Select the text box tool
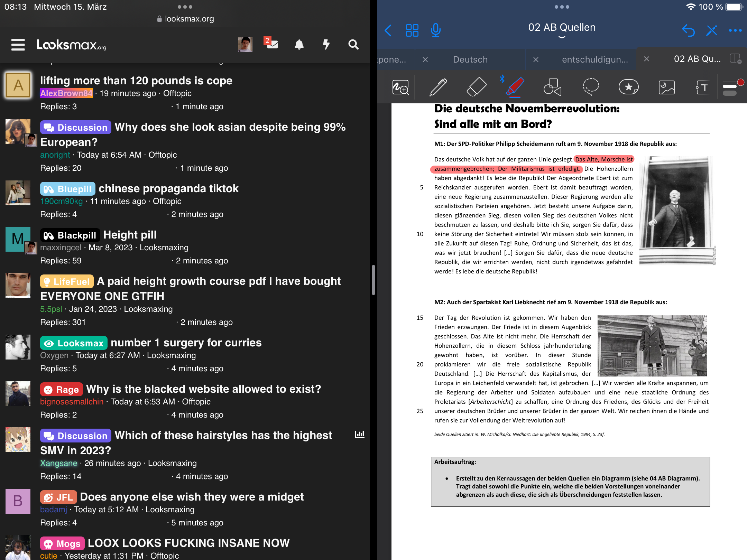 pos(703,87)
